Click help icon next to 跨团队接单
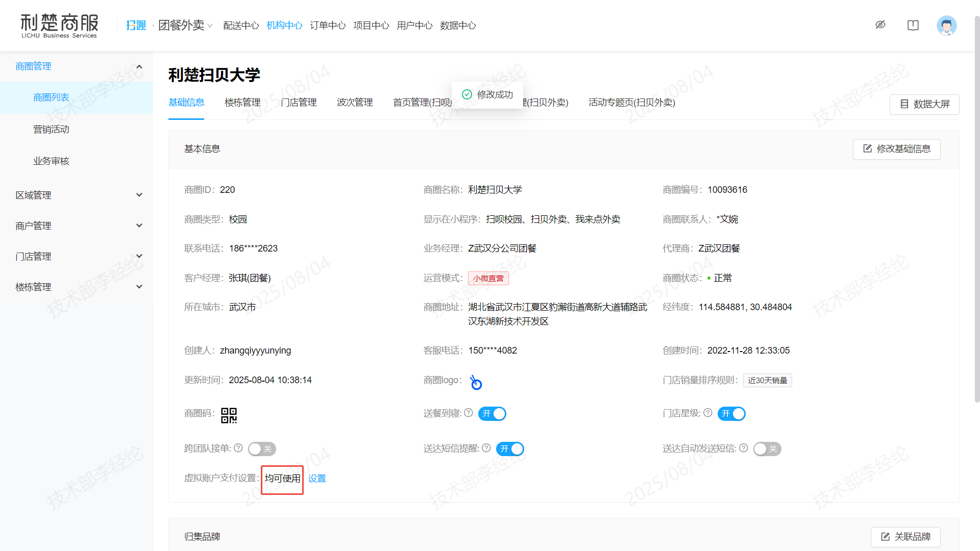This screenshot has width=980, height=551. click(x=238, y=448)
